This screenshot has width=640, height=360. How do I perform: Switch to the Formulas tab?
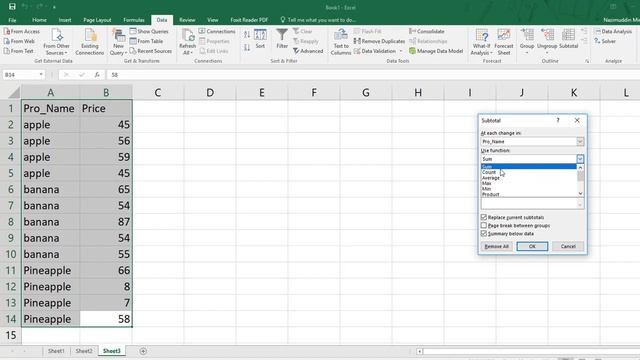tap(134, 20)
